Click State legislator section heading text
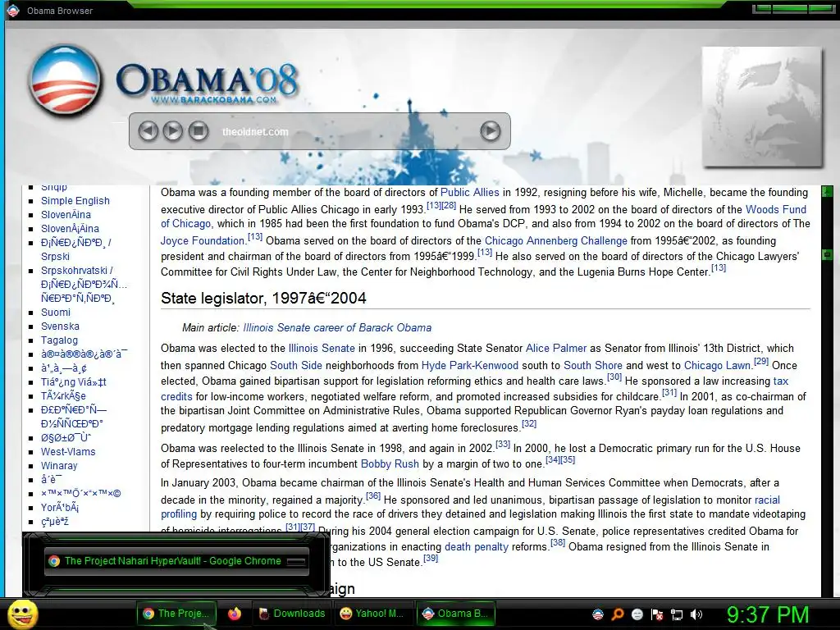The image size is (840, 630). pos(263,298)
